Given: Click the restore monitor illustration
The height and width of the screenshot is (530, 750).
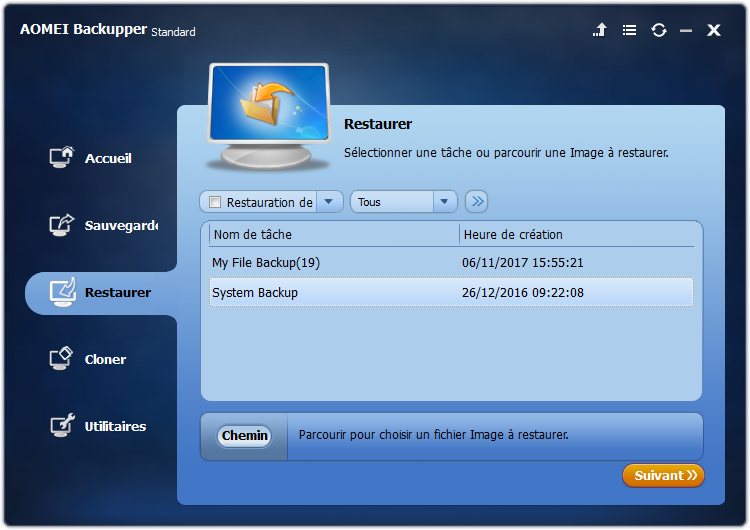Looking at the screenshot, I should pos(269,118).
